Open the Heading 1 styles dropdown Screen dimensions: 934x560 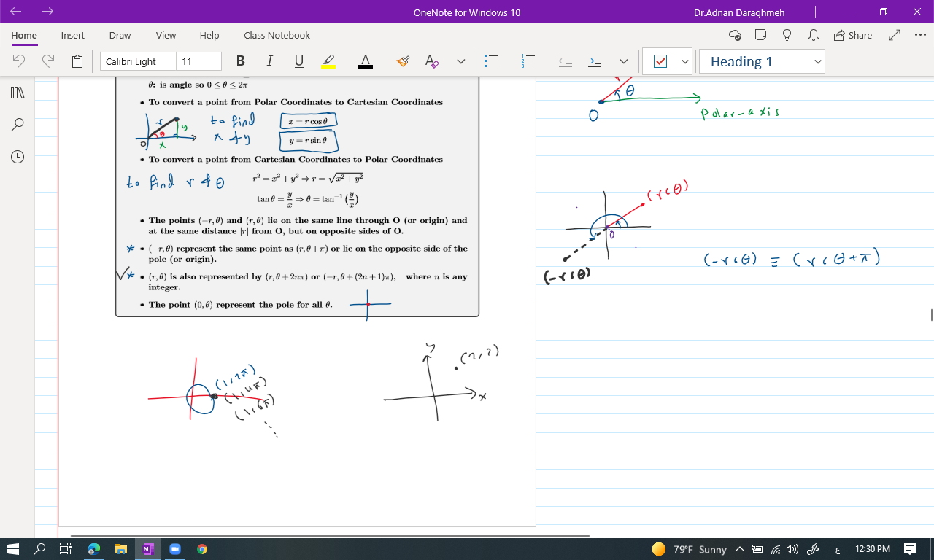pos(762,61)
